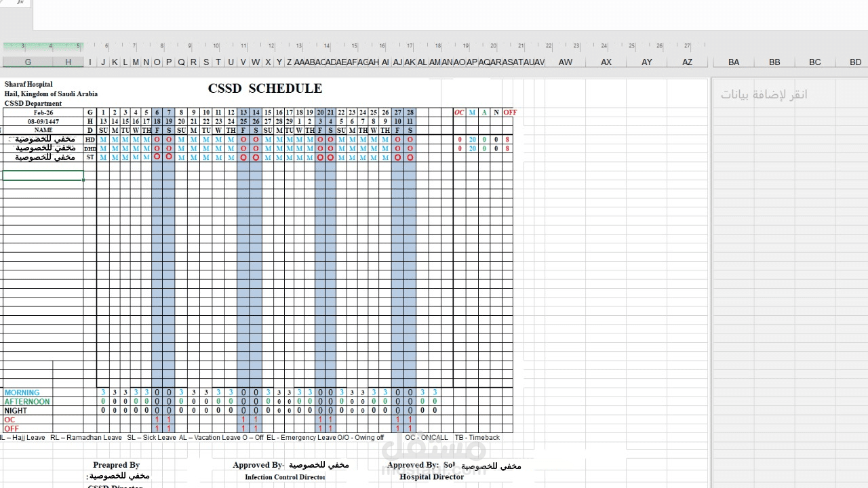Click the DHD designation cell
This screenshot has width=868, height=488.
(x=90, y=148)
